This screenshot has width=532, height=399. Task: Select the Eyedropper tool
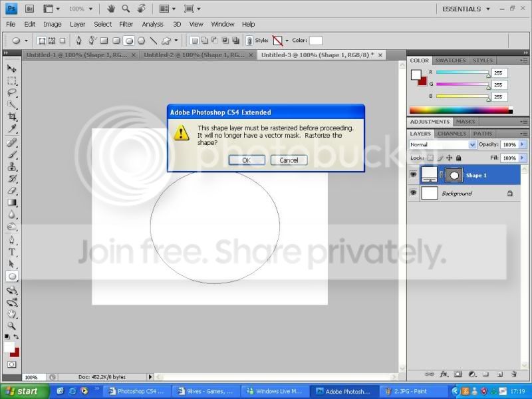[12, 129]
